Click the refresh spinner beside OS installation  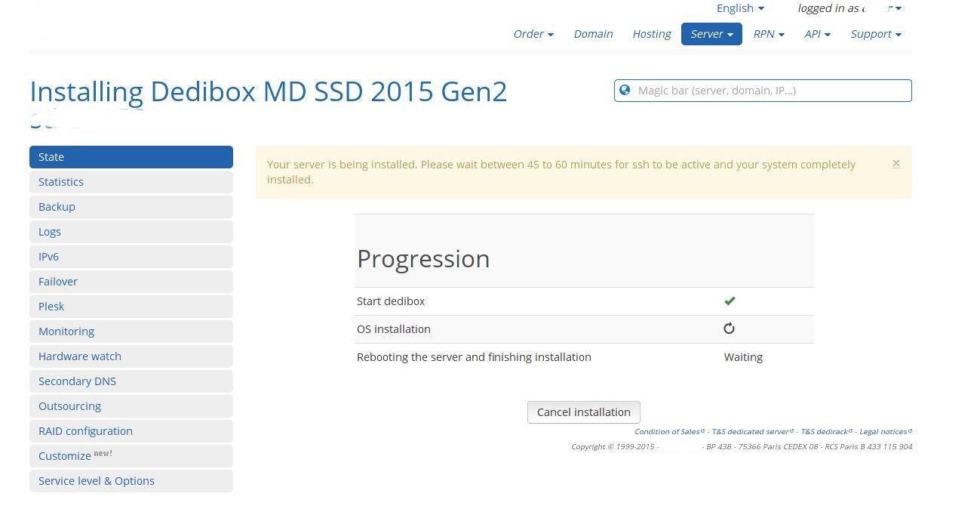(729, 328)
